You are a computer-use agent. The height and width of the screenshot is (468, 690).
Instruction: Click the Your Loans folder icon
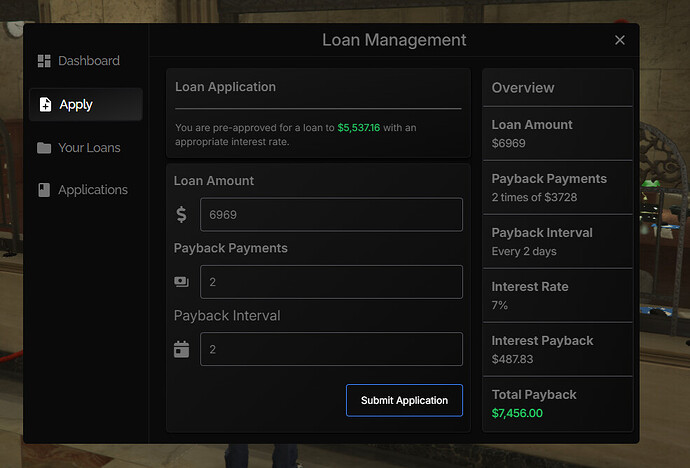(x=44, y=148)
